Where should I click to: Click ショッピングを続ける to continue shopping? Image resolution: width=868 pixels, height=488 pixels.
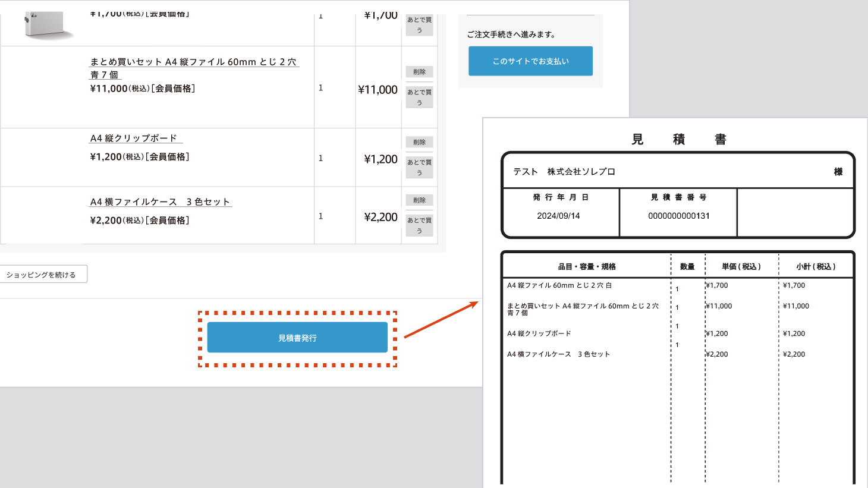(42, 275)
